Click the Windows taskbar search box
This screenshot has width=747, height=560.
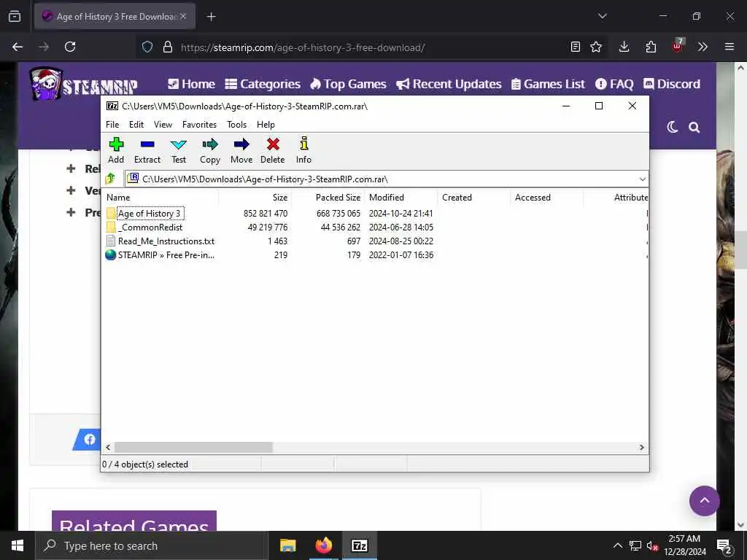click(152, 545)
